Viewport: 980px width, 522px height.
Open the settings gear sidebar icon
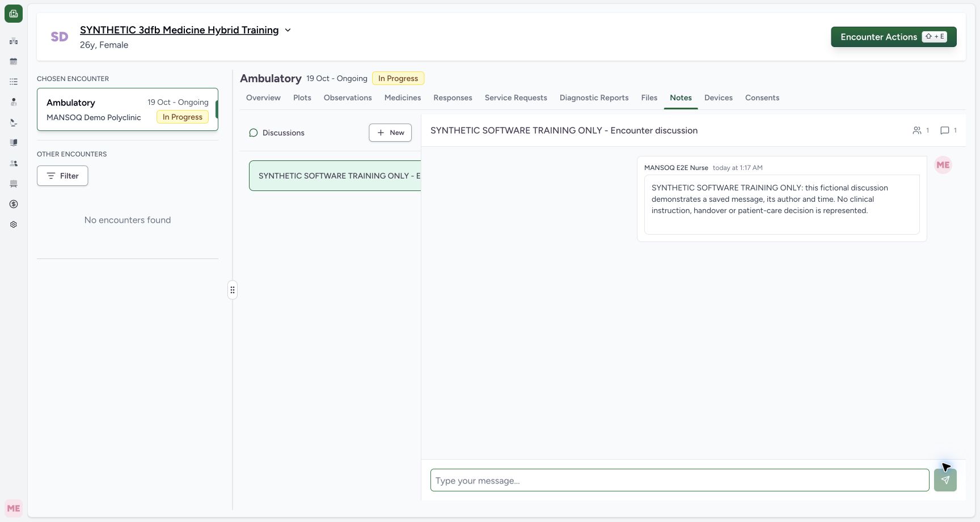pyautogui.click(x=14, y=224)
